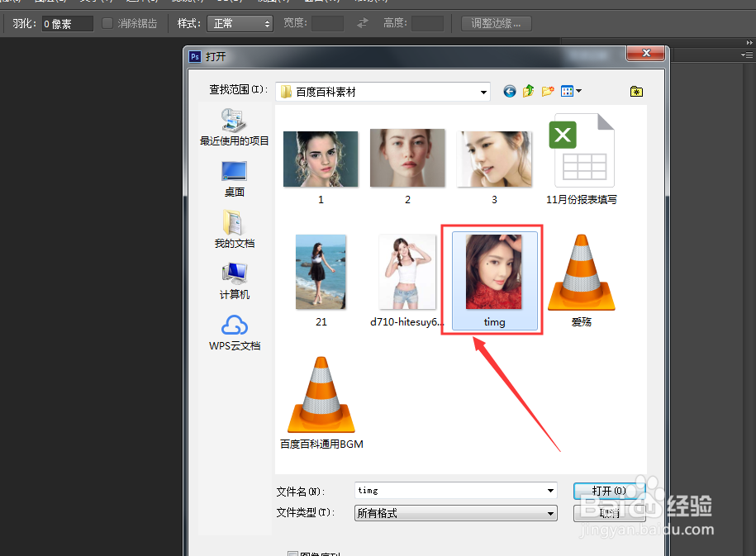Click the swap width and height arrows
Viewport: 756px width, 556px height.
(x=363, y=22)
